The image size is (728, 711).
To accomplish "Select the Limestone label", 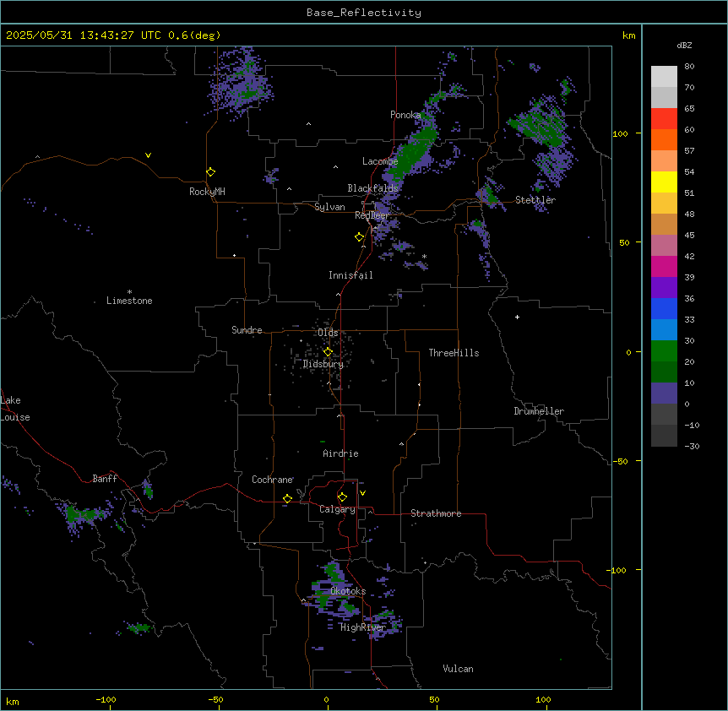I will [129, 301].
